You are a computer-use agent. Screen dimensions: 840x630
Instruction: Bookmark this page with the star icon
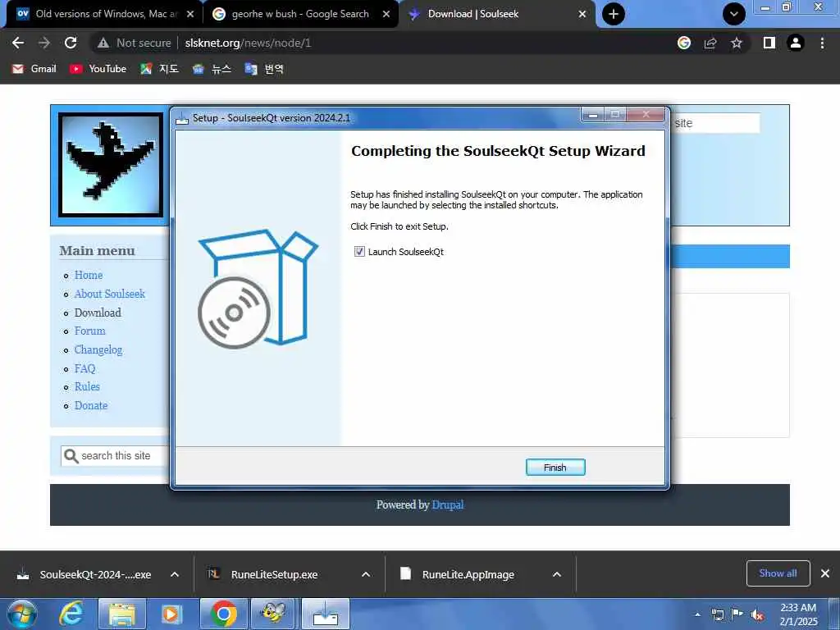tap(737, 43)
